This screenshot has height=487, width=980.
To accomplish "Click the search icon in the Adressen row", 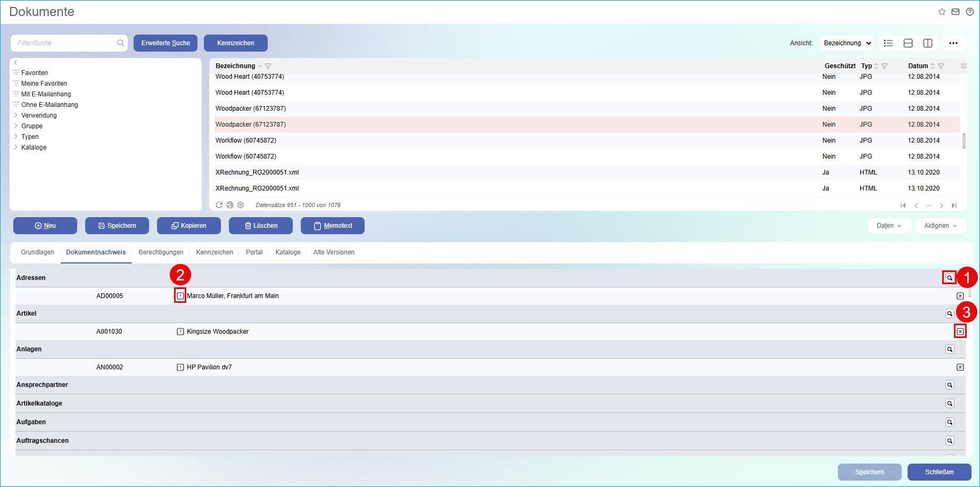I will tap(950, 278).
